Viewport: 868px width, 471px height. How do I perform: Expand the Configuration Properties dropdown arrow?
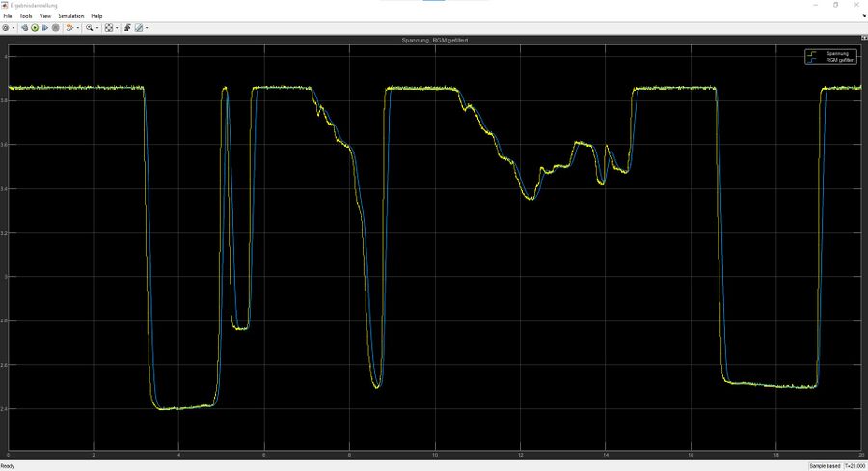tap(14, 28)
